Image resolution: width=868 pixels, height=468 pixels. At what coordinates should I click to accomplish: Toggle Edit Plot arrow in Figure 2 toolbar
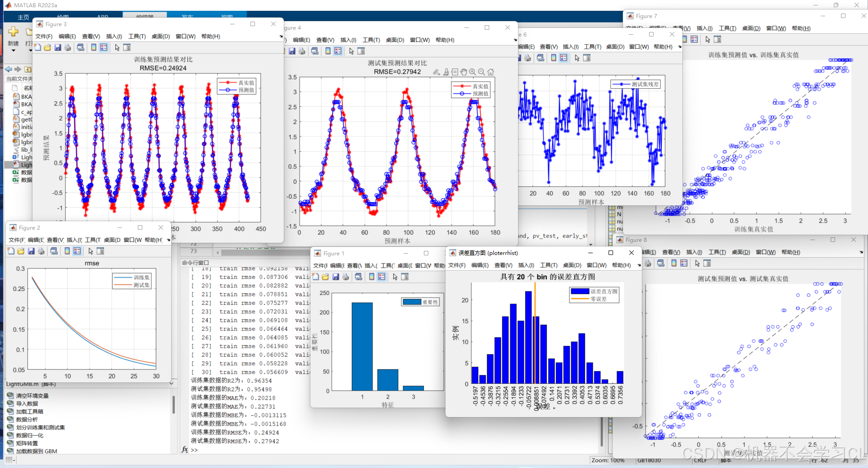[91, 251]
